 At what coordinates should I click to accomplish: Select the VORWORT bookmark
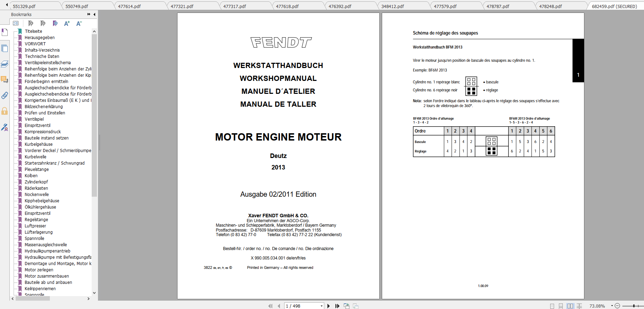click(x=35, y=44)
